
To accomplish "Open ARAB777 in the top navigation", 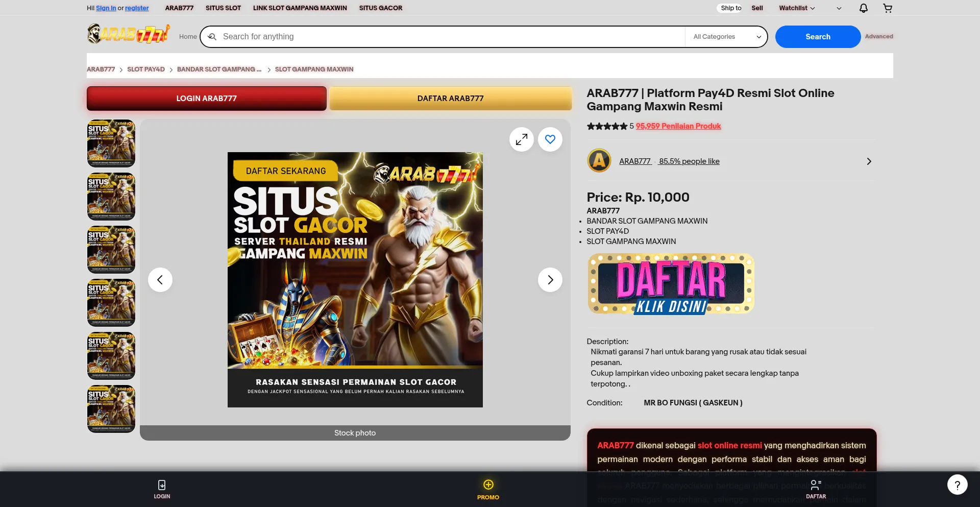I will 179,8.
